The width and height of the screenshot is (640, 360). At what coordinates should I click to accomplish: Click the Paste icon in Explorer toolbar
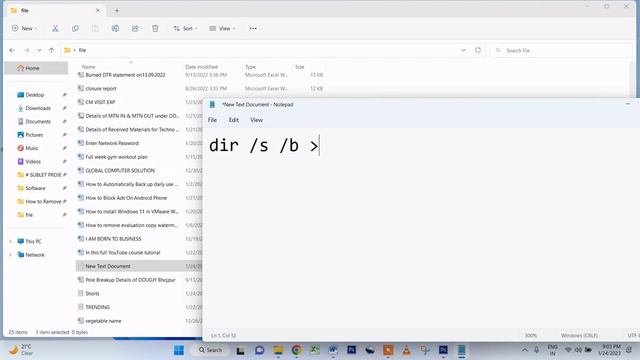click(95, 29)
